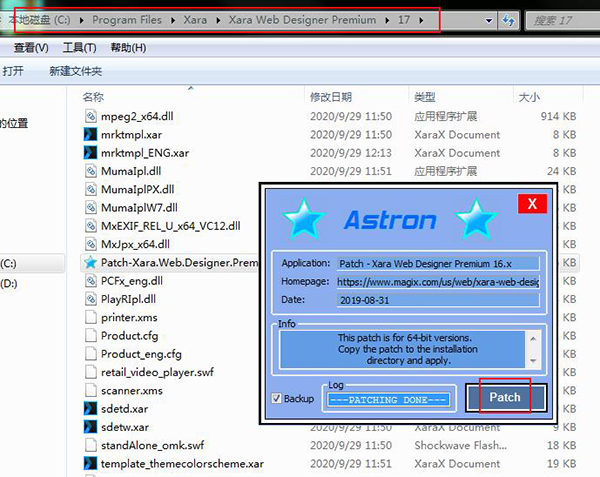Click the MxJpx_x64.dll file icon
This screenshot has width=600, height=477.
91,244
